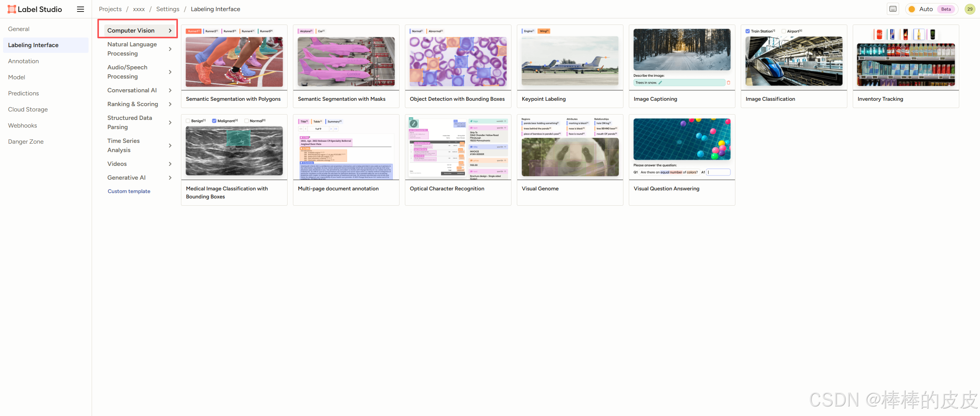Click red Runner1 label color tag
The height and width of the screenshot is (416, 980).
pos(193,31)
